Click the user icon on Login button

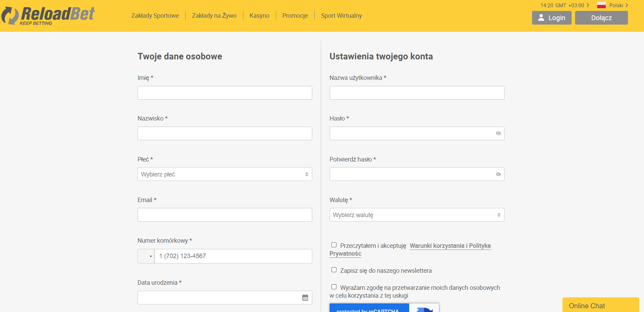541,17
